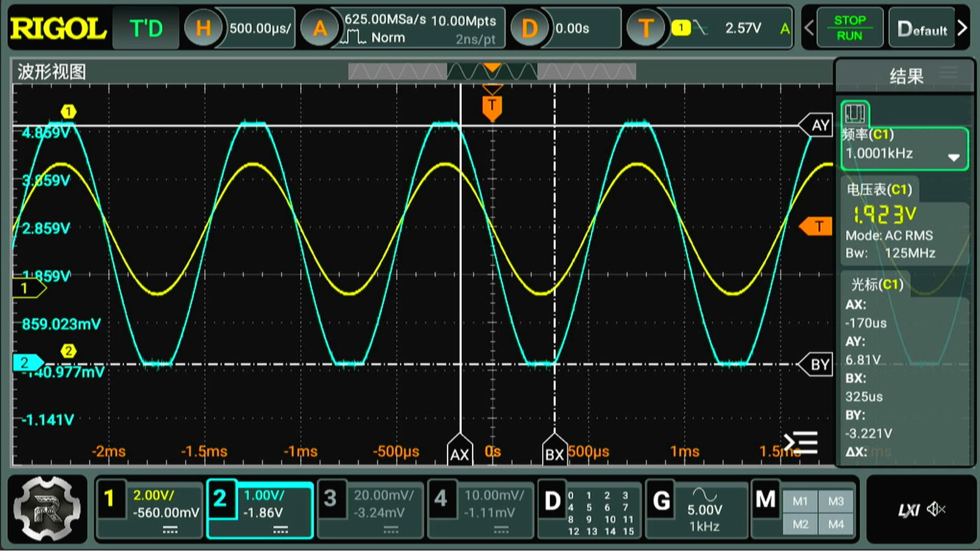Open the list menu icon near waveform corner
The image size is (980, 551).
point(801,442)
